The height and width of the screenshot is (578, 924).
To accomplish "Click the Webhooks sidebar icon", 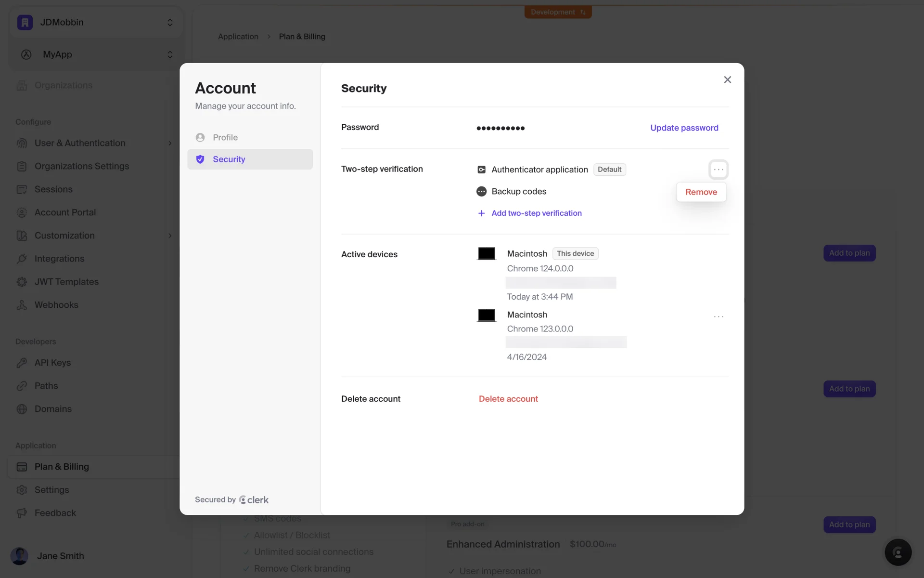I will tap(22, 305).
